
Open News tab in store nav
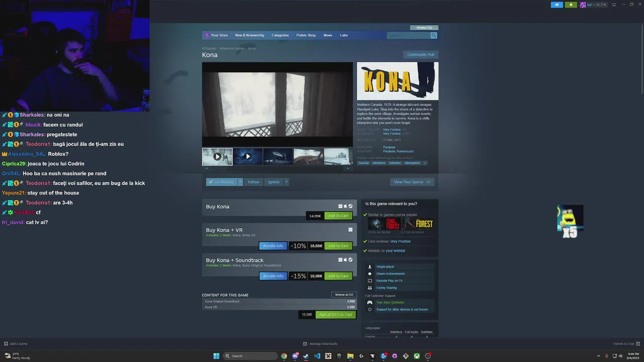[x=328, y=35]
